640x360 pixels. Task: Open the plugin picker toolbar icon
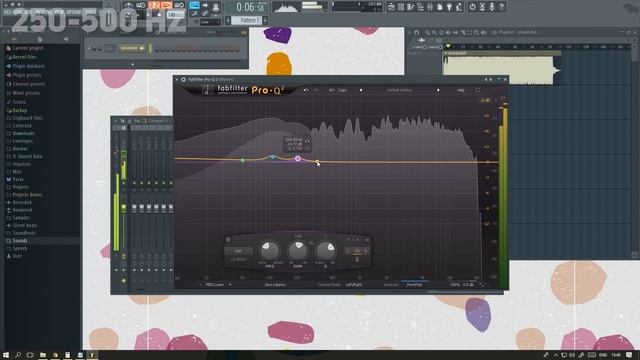tap(449, 7)
